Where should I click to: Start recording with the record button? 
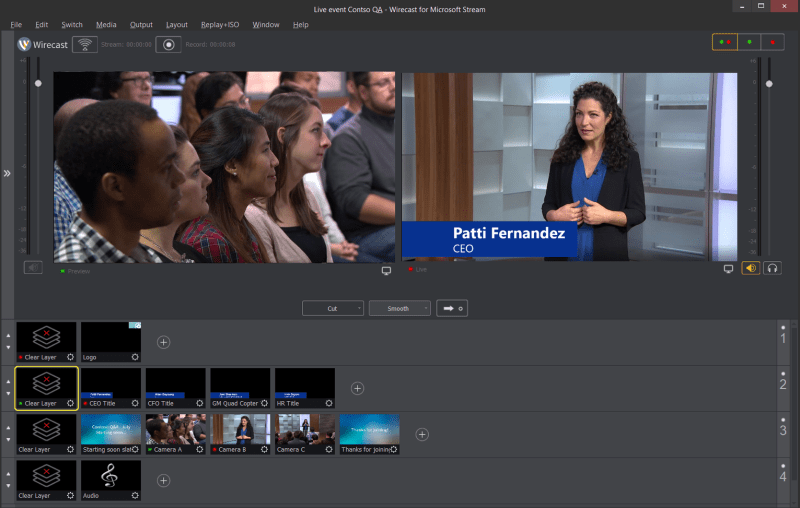tap(168, 44)
